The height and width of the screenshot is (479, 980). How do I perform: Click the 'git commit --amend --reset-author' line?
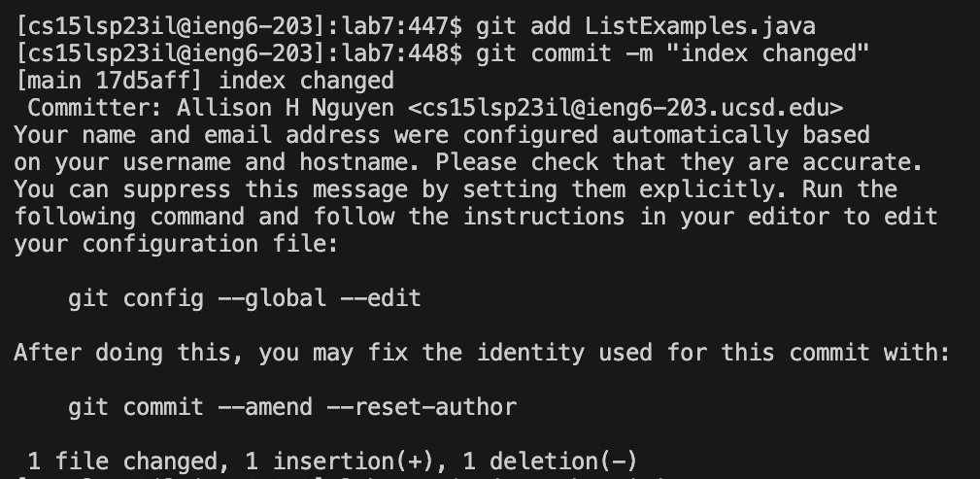point(292,407)
